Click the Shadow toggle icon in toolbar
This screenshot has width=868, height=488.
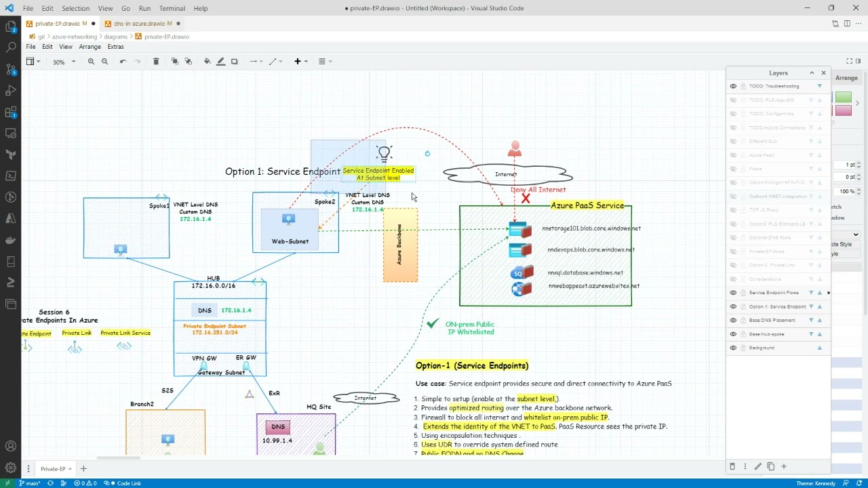[x=235, y=62]
